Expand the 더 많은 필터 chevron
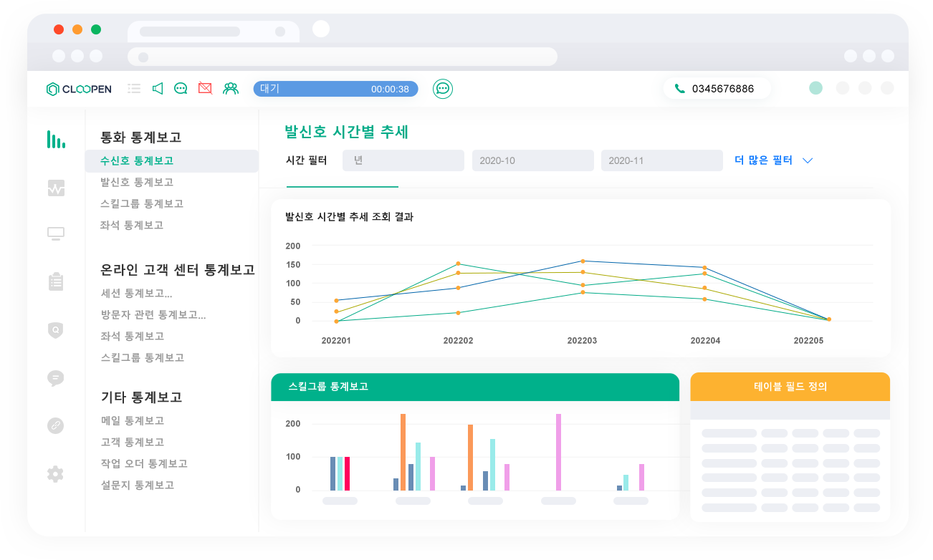This screenshot has height=560, width=933. [808, 160]
